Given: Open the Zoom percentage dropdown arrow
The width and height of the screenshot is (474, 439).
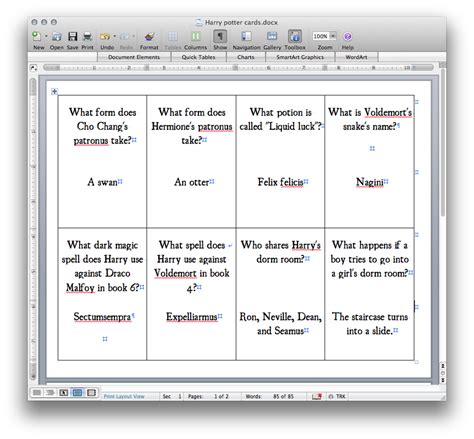Looking at the screenshot, I should coord(333,36).
